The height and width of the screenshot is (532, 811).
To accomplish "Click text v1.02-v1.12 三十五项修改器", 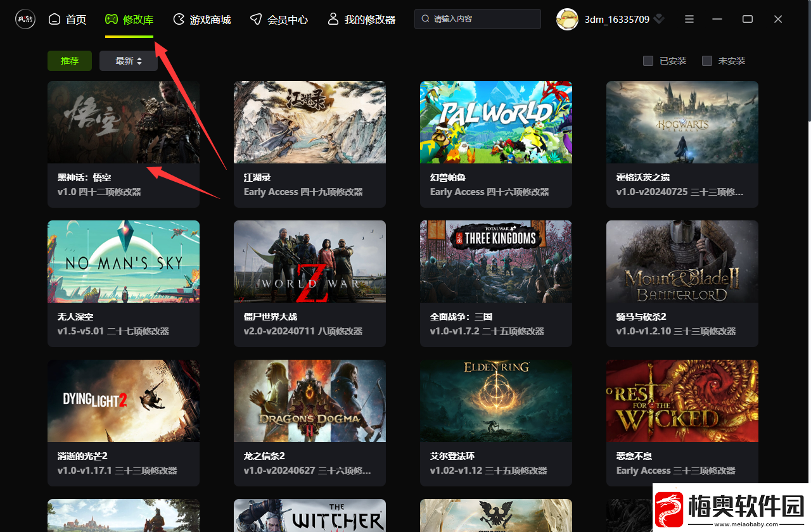I will [x=489, y=471].
